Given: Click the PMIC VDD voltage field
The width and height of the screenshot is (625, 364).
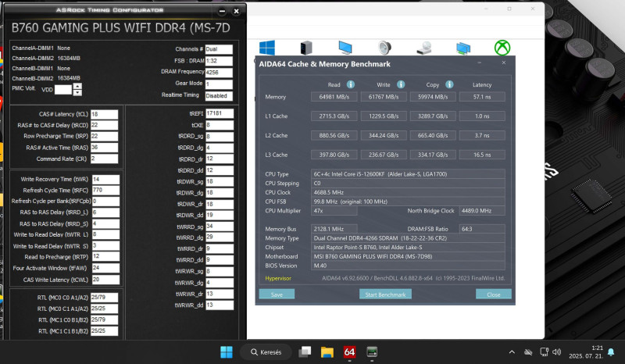Looking at the screenshot, I should click(x=63, y=89).
